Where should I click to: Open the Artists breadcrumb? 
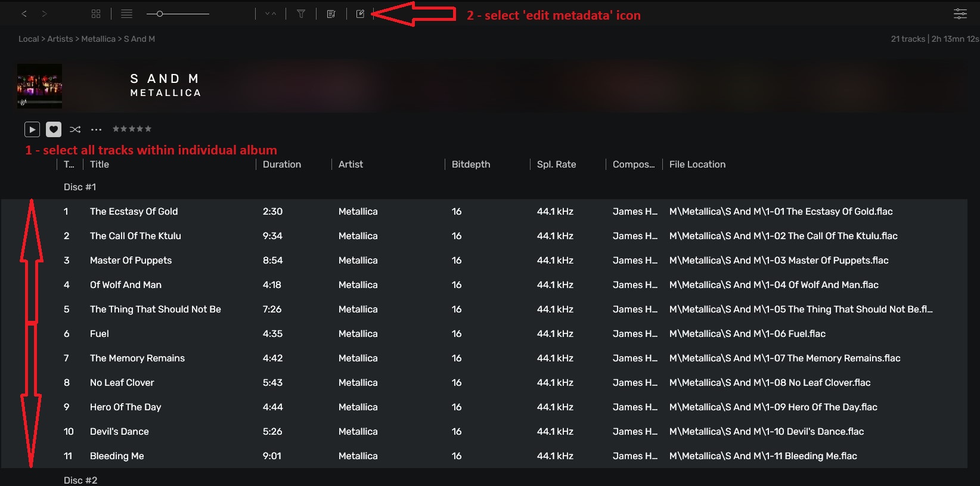pyautogui.click(x=60, y=39)
